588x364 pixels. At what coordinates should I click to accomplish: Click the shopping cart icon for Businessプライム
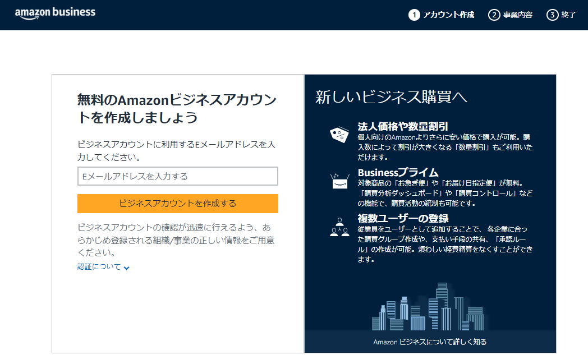(x=339, y=179)
